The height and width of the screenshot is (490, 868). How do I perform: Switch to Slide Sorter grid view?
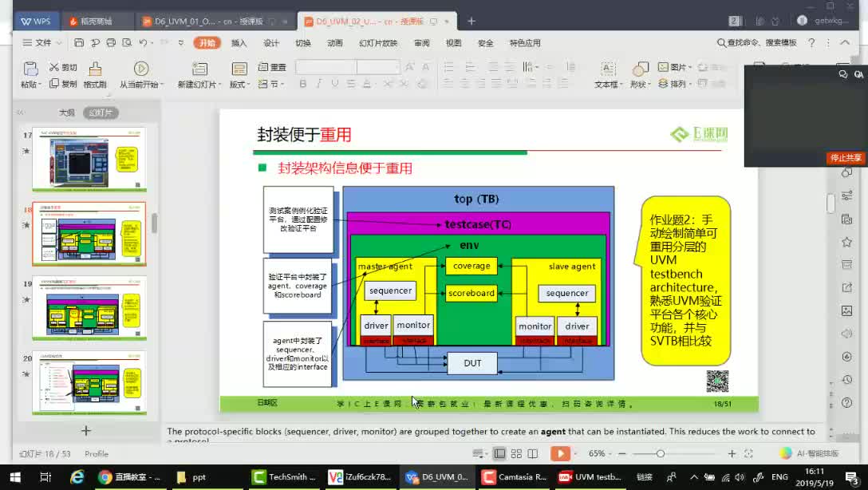516,453
